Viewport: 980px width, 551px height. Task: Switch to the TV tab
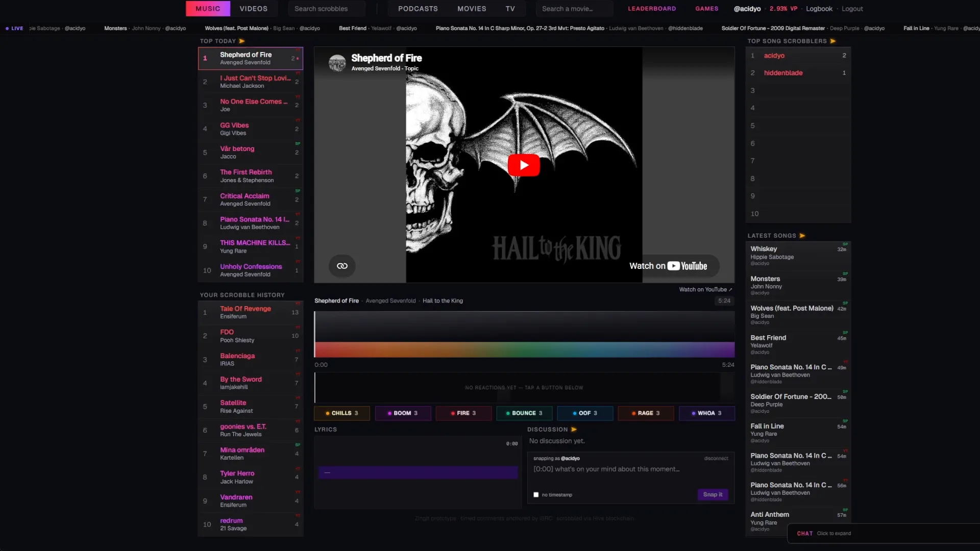click(x=510, y=9)
